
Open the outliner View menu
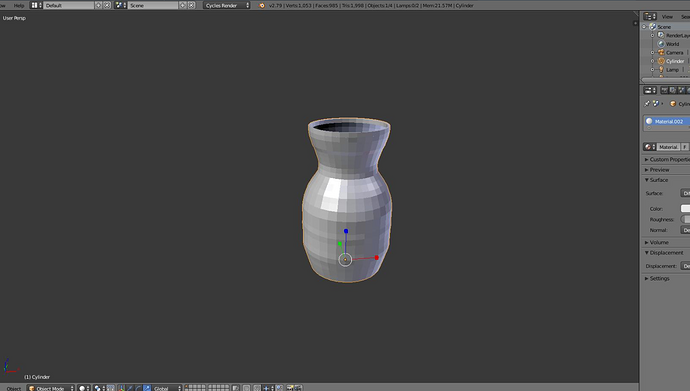(x=667, y=17)
